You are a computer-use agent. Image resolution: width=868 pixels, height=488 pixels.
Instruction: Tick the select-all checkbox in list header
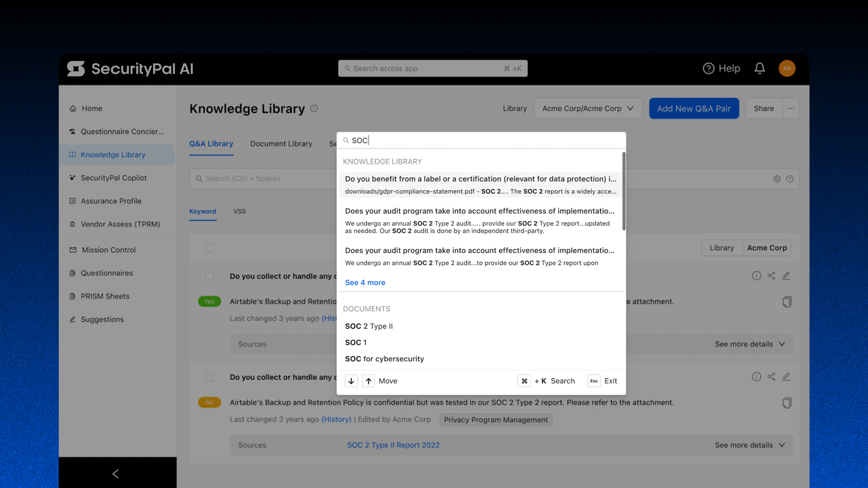point(210,248)
